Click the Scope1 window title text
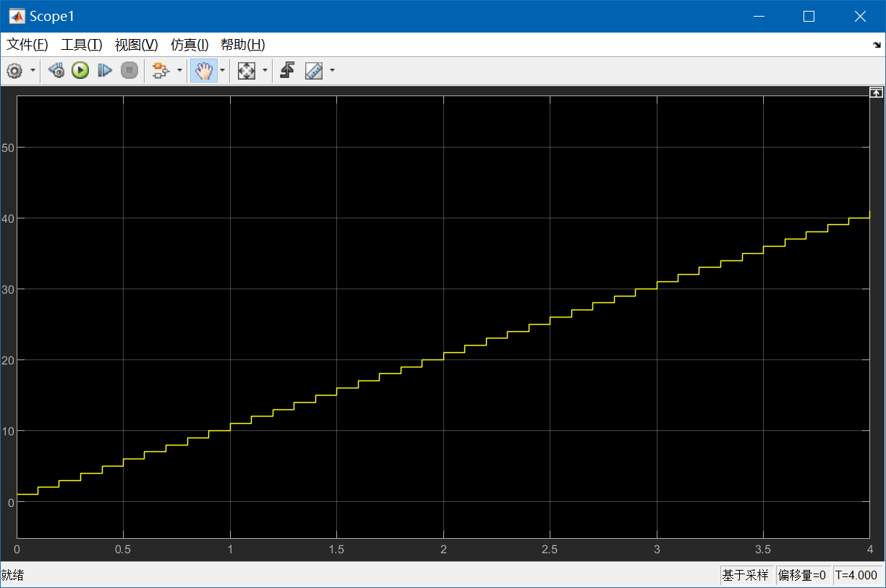 [52, 16]
